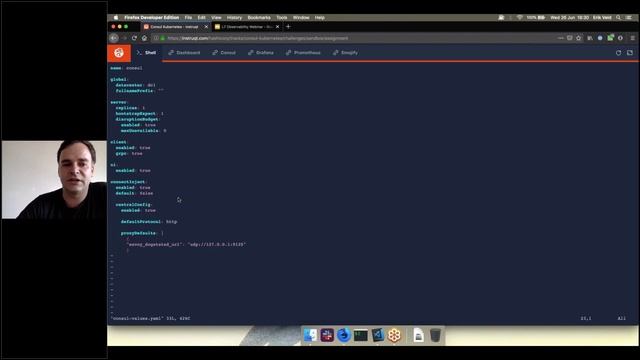Click the dark circular extension icon
Image resolution: width=640 pixels, height=360 pixels.
point(620,38)
